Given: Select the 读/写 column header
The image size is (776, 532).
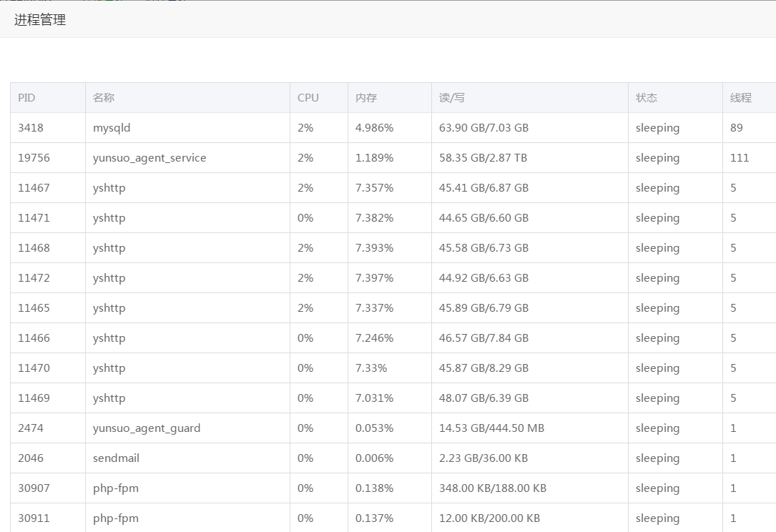Looking at the screenshot, I should [452, 98].
